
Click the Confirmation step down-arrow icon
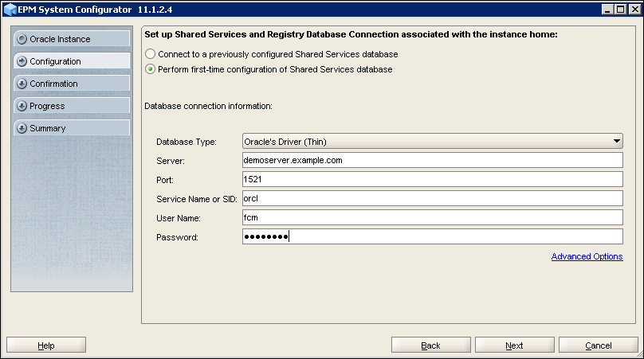tap(22, 84)
